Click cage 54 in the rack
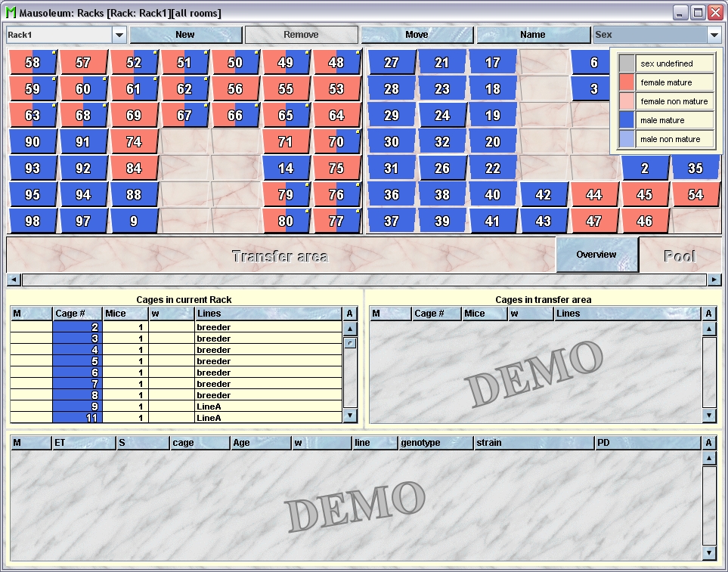Viewport: 728px width, 572px height. point(695,194)
